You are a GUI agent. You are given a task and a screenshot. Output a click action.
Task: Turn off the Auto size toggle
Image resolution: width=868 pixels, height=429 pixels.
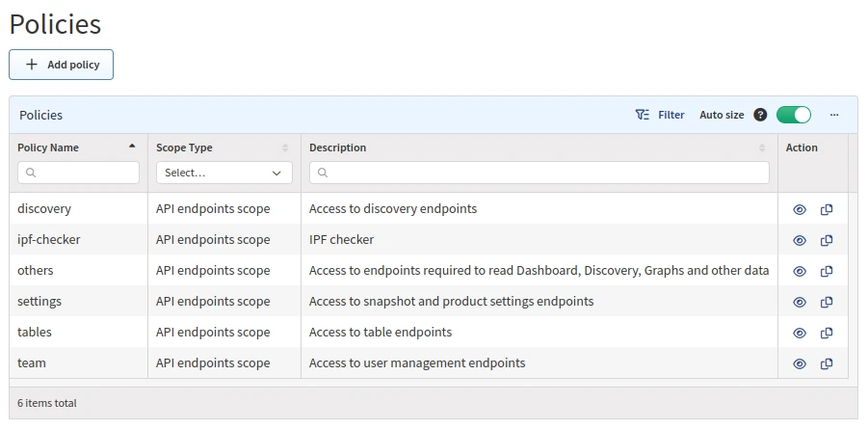tap(794, 115)
